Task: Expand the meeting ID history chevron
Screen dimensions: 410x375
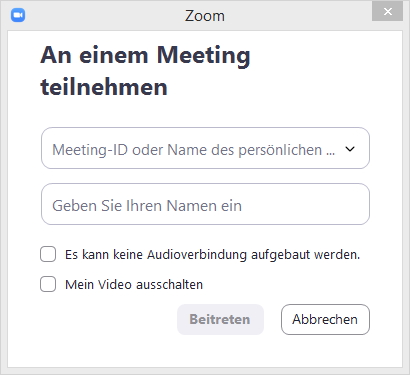Action: (x=350, y=149)
